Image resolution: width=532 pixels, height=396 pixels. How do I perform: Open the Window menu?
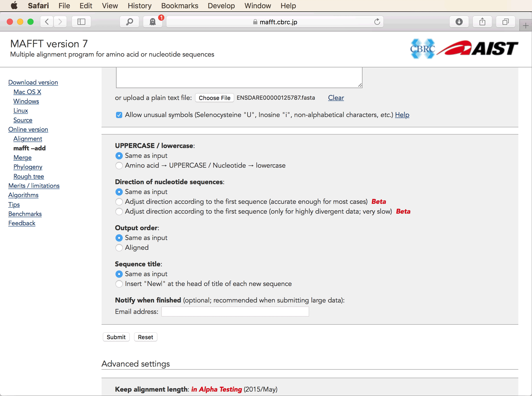257,6
